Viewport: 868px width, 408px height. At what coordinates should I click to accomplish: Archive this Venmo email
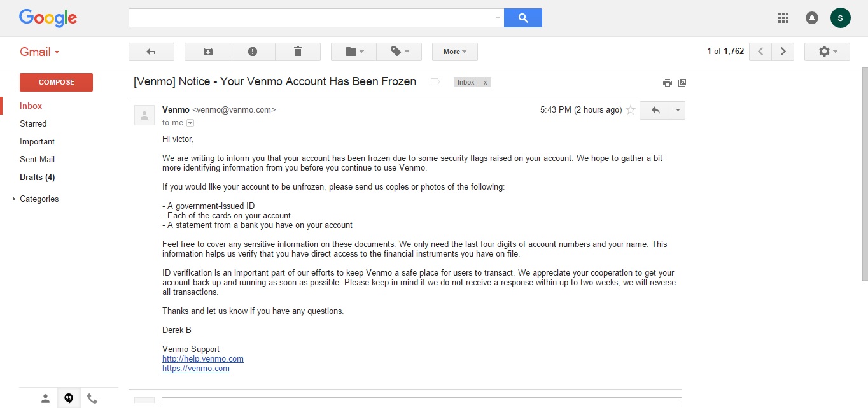coord(207,52)
